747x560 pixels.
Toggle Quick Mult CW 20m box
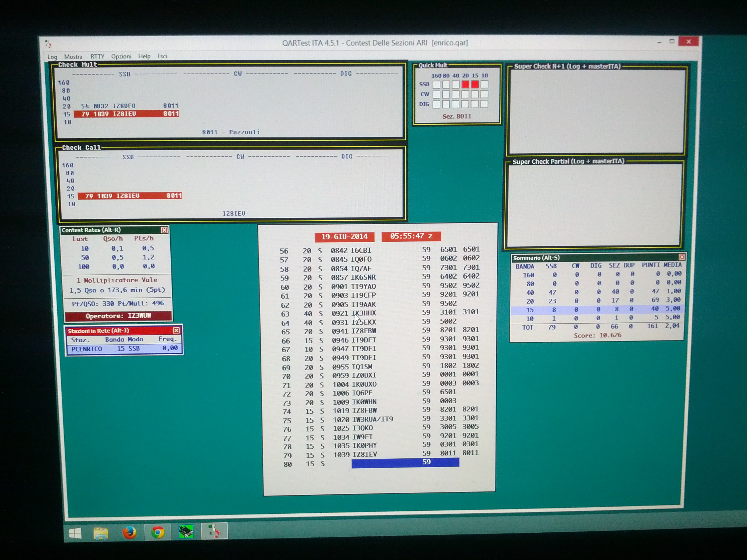click(x=465, y=94)
